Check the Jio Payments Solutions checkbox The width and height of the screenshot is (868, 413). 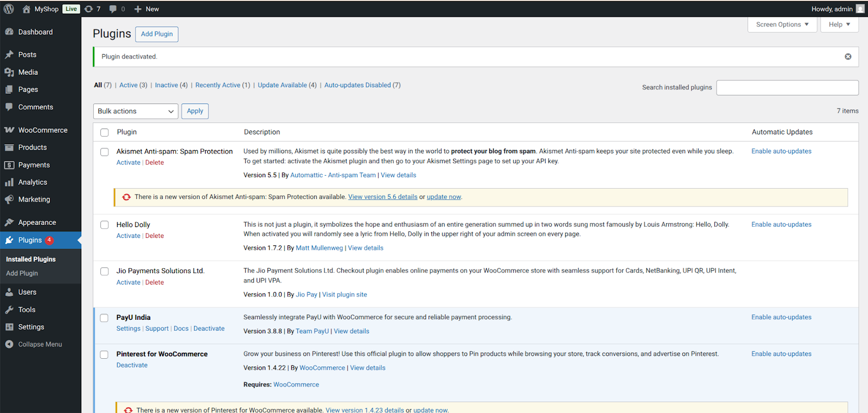(x=105, y=271)
